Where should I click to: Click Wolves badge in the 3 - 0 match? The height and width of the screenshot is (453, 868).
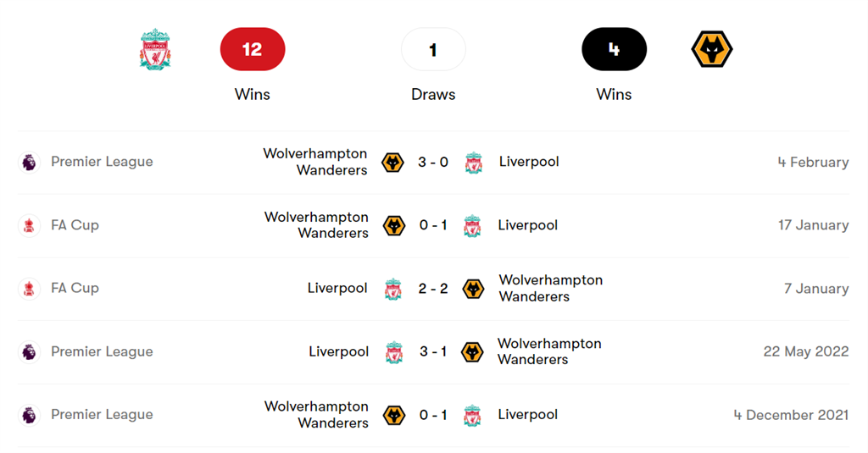tap(392, 162)
